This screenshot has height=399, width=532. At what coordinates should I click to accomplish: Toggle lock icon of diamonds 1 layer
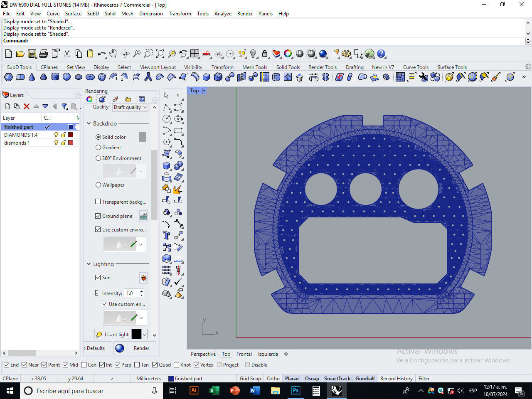64,143
